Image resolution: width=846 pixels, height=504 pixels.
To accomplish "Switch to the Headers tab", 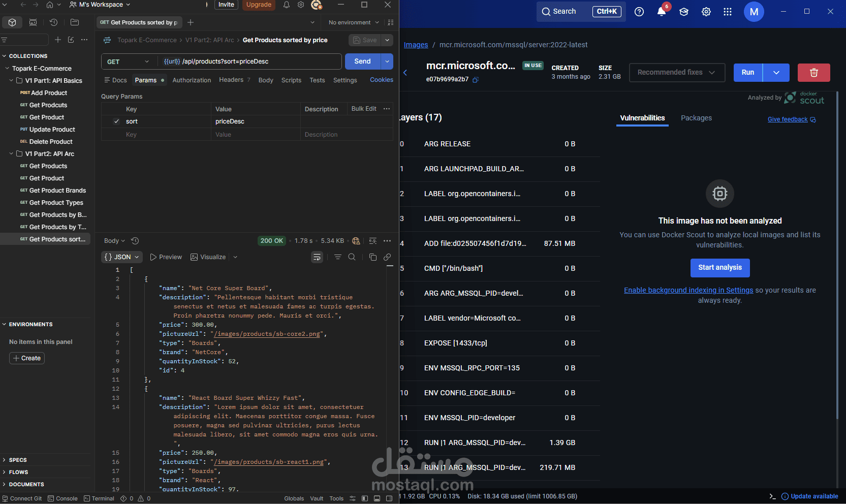I will click(x=234, y=80).
